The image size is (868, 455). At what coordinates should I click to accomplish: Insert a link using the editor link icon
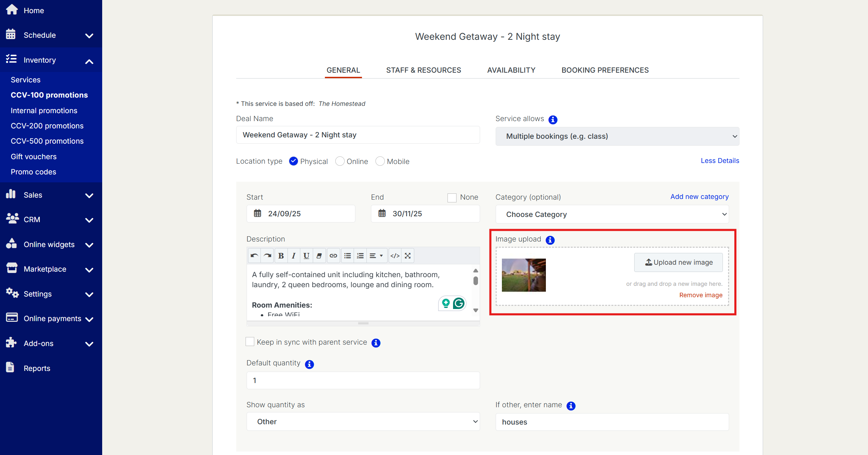[333, 256]
